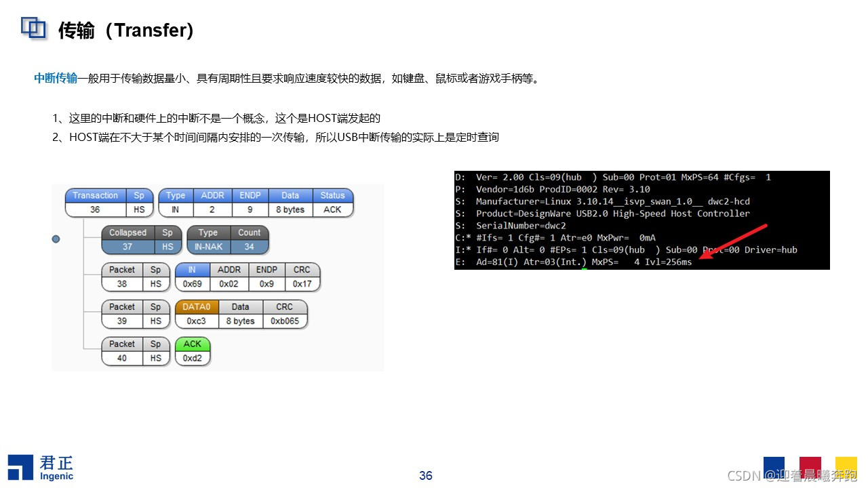The image size is (868, 488).
Task: Click the Status ACK cell
Action: 333,203
